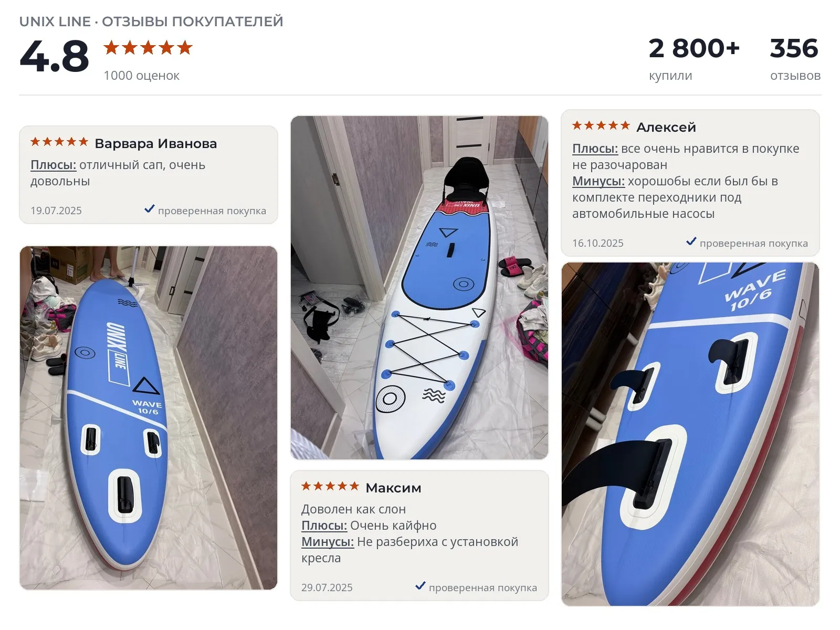
Task: Click the UNIX LINE отзывы покупателей heading
Action: [x=151, y=22]
